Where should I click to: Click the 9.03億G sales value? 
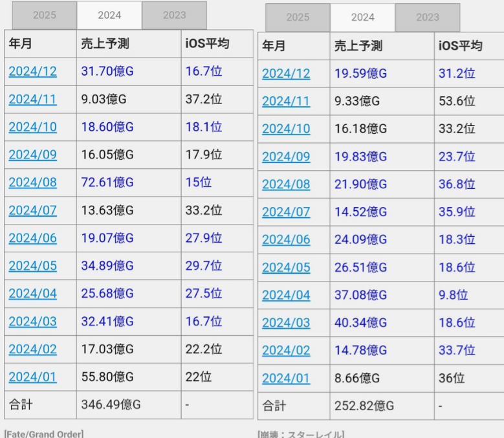coord(104,99)
